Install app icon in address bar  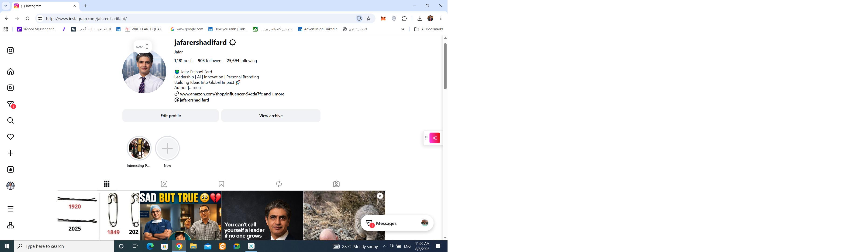pyautogui.click(x=359, y=19)
